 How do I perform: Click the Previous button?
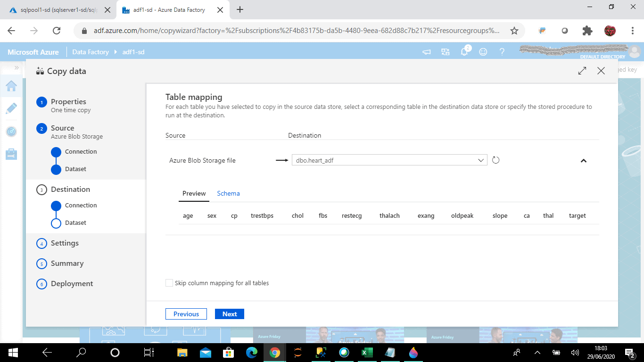pos(186,314)
